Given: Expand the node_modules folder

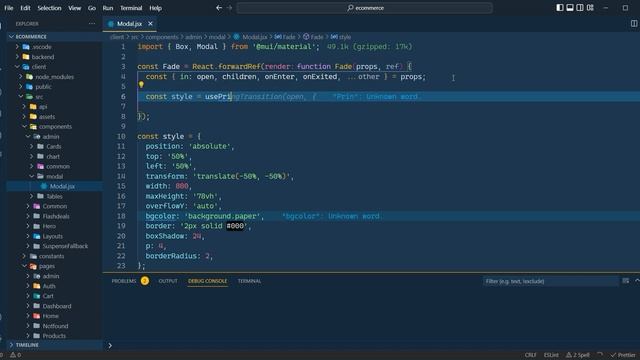Looking at the screenshot, I should click(54, 77).
